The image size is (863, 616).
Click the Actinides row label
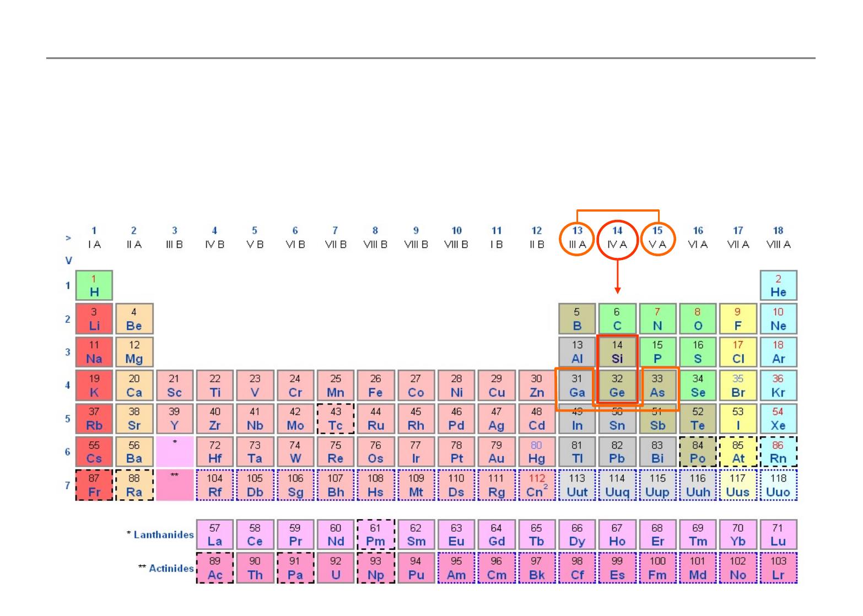166,568
